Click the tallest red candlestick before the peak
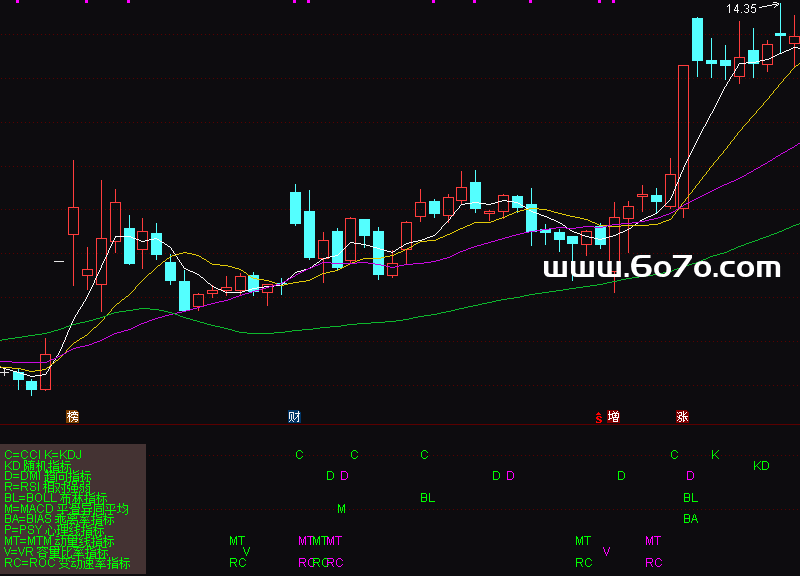This screenshot has width=800, height=576. point(683,137)
